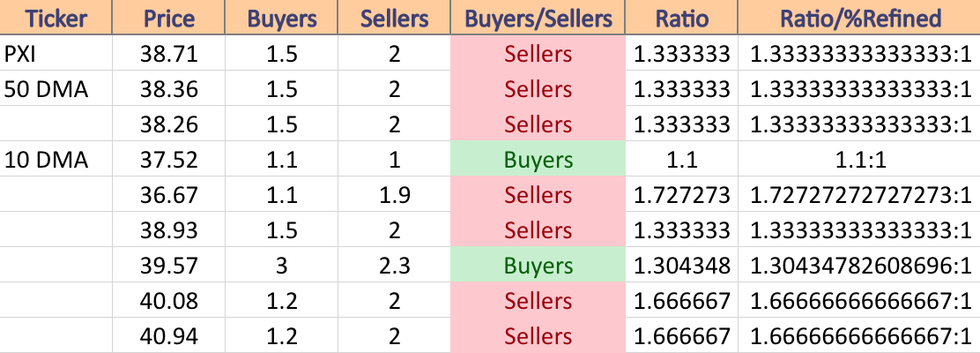The width and height of the screenshot is (980, 353).
Task: Select the Price column header
Action: pos(168,18)
